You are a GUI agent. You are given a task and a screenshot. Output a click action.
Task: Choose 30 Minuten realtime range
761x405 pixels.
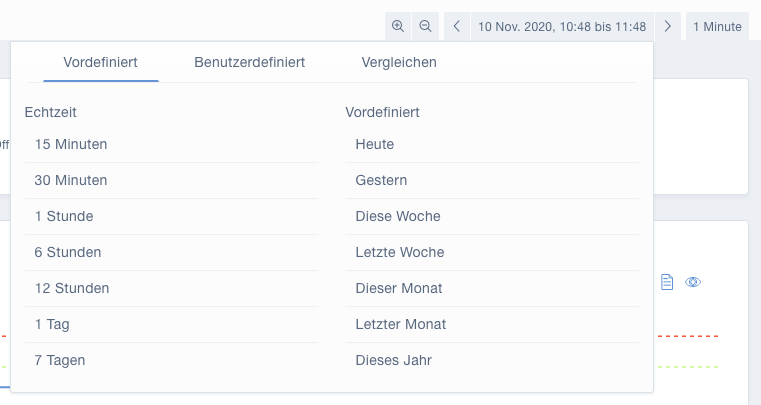171,180
